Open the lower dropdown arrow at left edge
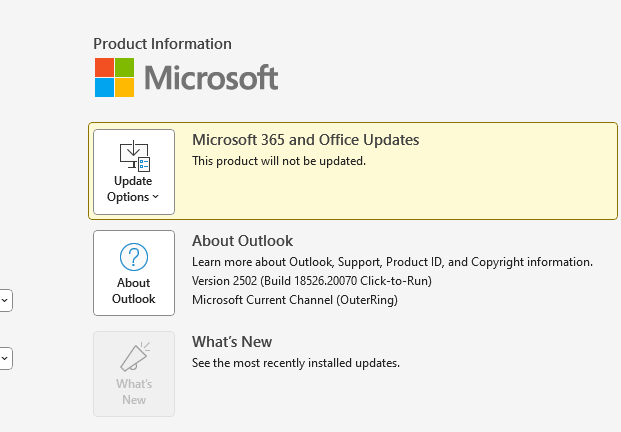621x432 pixels. tap(5, 357)
